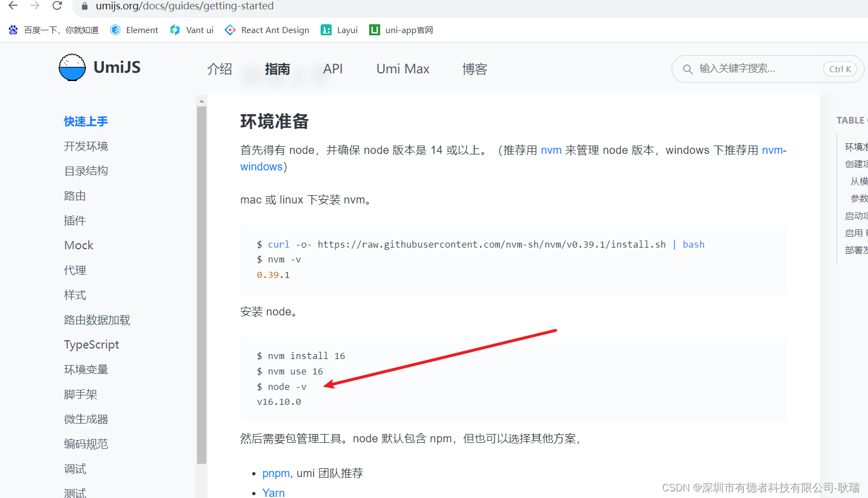The width and height of the screenshot is (868, 498).
Task: Click the sidebar scrollbar up arrow
Action: point(201,101)
